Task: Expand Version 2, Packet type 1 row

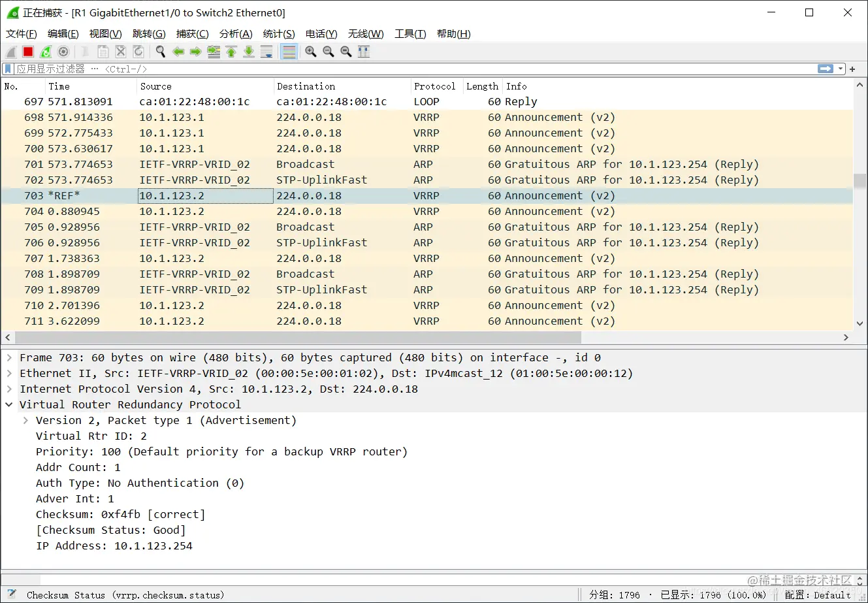Action: [25, 421]
